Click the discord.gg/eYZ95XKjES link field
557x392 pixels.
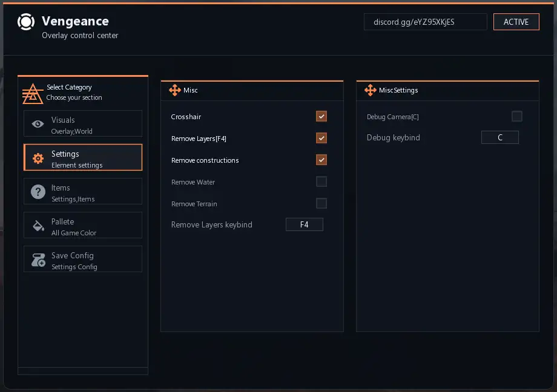425,22
